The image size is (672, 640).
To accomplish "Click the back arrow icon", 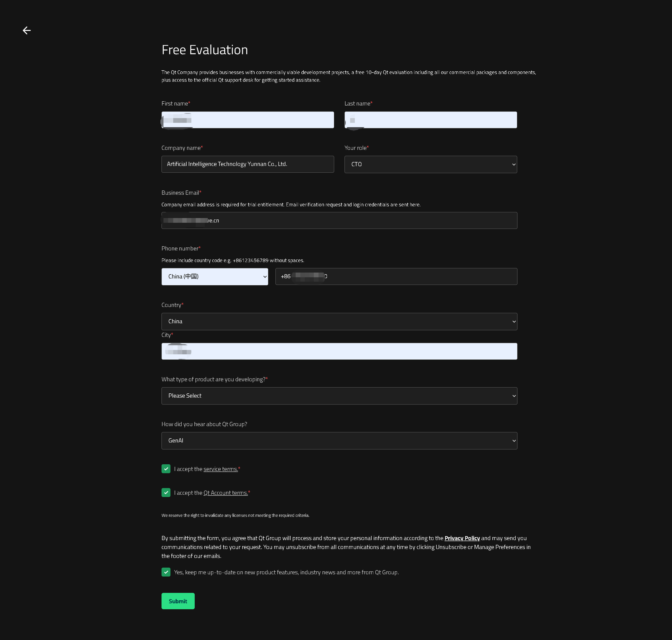I will pos(27,30).
